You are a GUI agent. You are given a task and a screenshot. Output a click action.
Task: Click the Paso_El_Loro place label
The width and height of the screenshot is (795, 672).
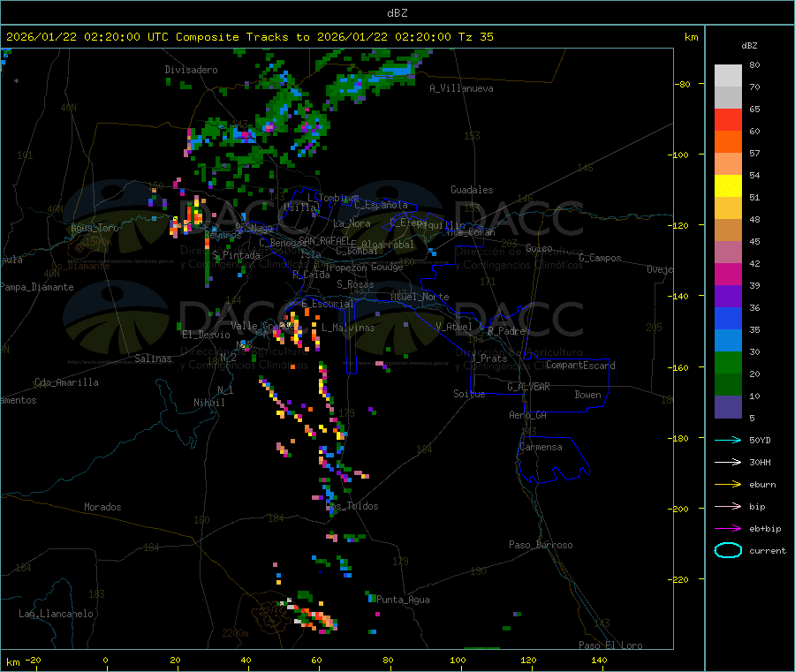pos(611,646)
